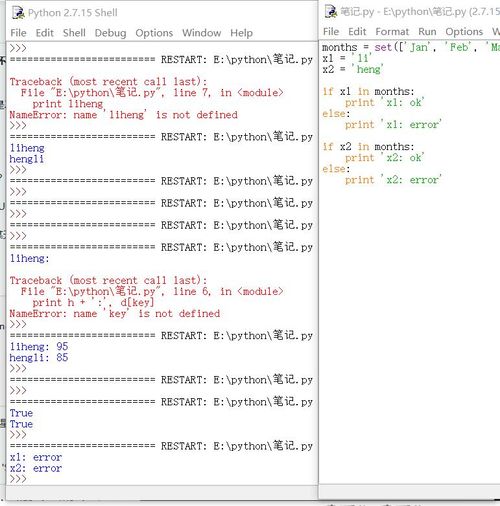Click the "x2 = 'heng'" line in the editor

click(353, 69)
